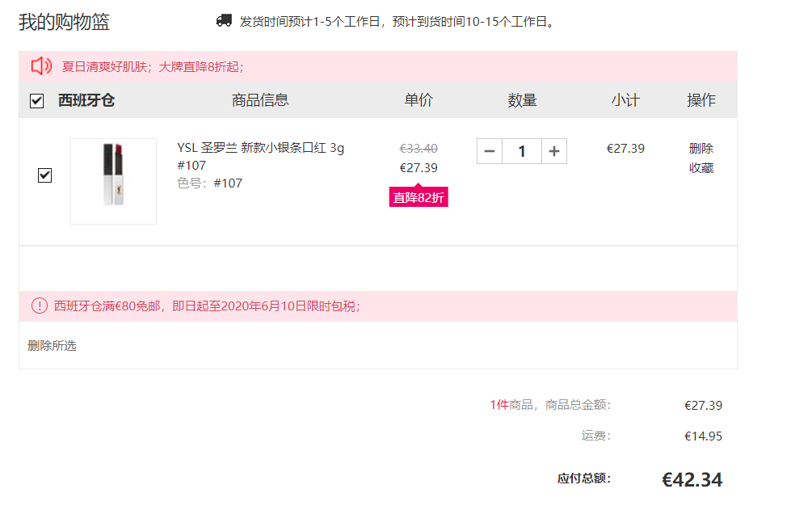Click the 我的购物篮 page heading

click(64, 23)
